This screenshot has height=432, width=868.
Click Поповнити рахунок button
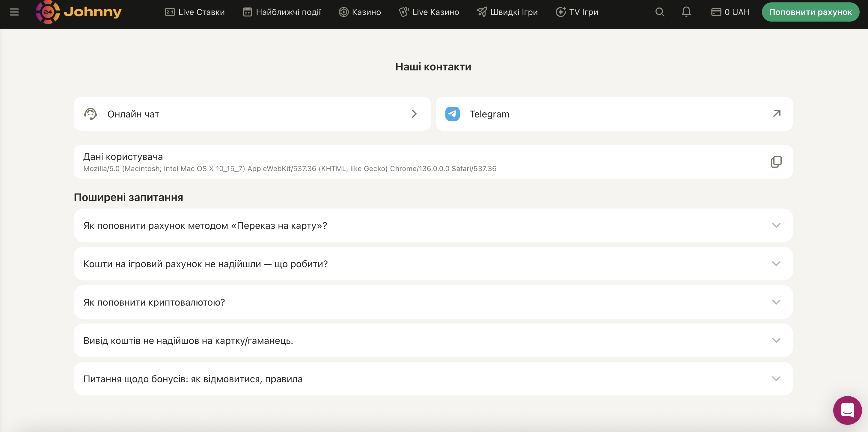click(810, 12)
